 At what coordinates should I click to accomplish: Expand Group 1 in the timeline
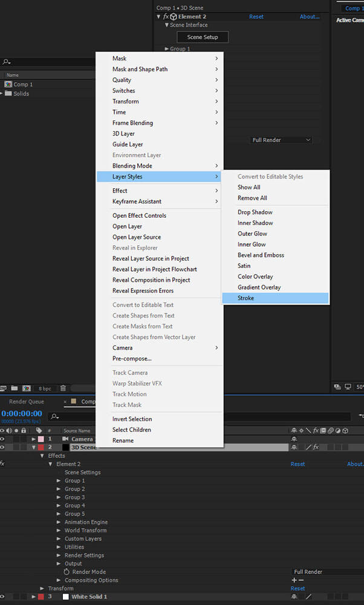click(59, 481)
